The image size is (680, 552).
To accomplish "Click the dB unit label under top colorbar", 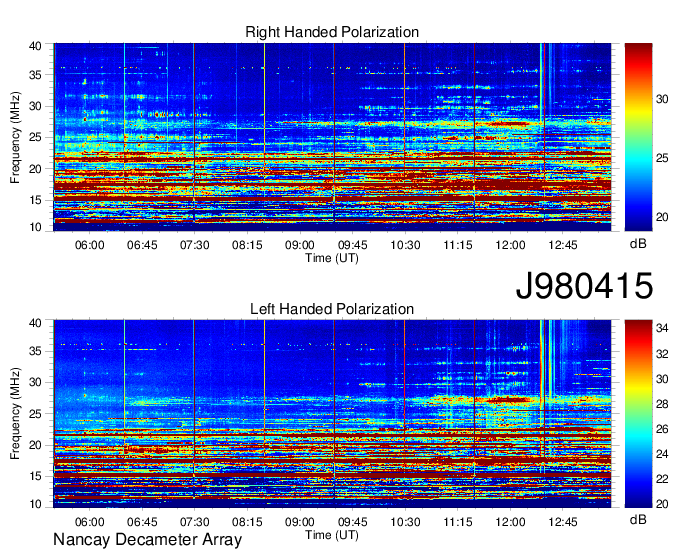I will 638,244.
